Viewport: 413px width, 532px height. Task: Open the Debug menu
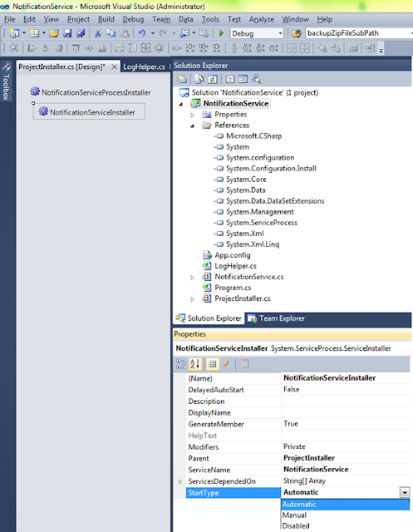133,19
